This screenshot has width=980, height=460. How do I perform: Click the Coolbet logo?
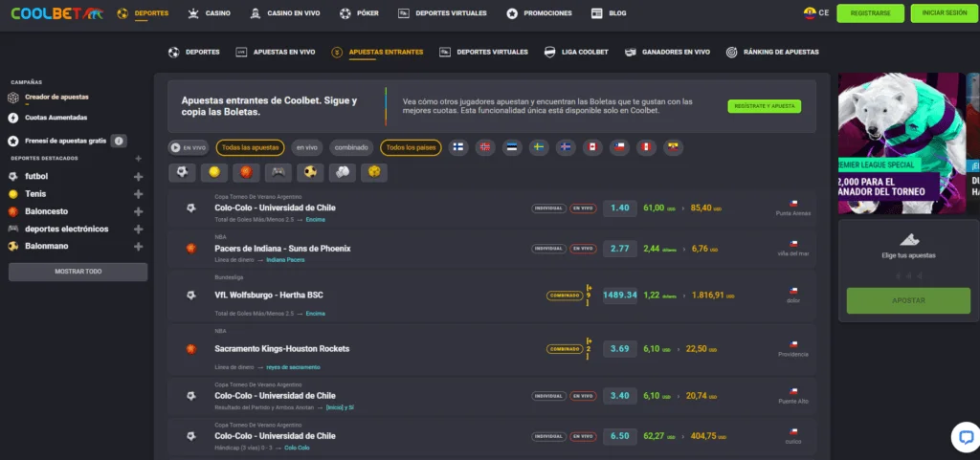point(56,13)
